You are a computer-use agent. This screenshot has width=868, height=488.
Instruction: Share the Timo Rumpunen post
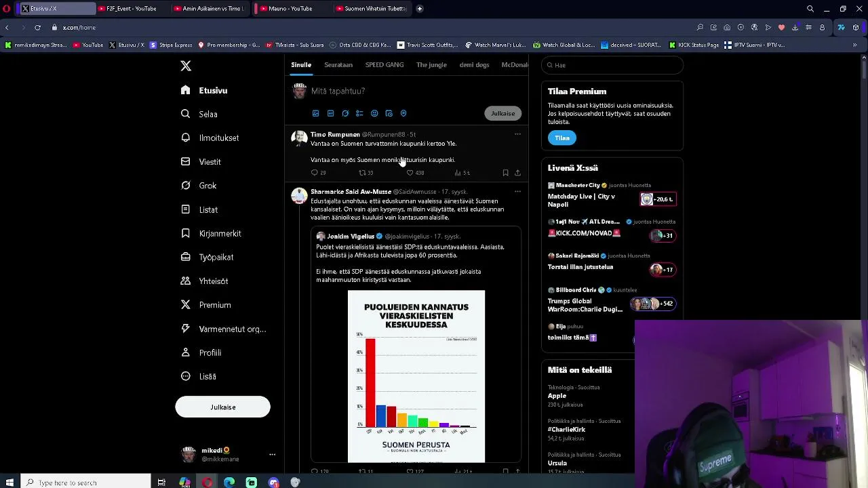(517, 173)
